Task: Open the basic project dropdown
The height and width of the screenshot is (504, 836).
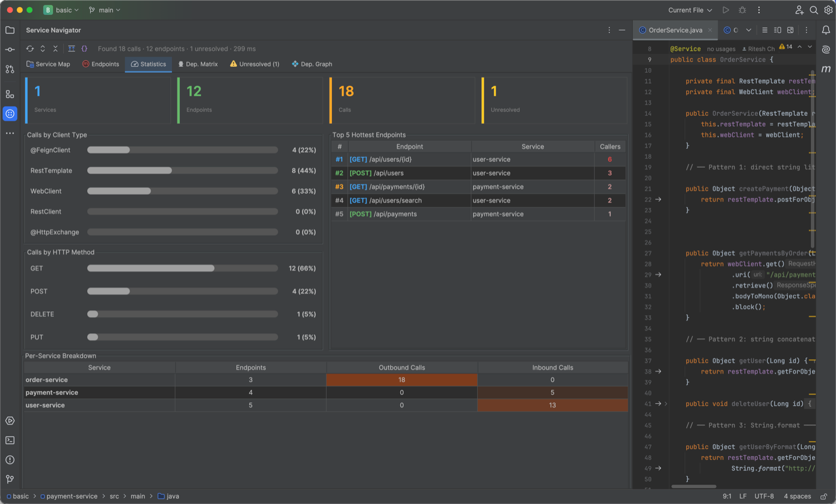Action: coord(61,10)
